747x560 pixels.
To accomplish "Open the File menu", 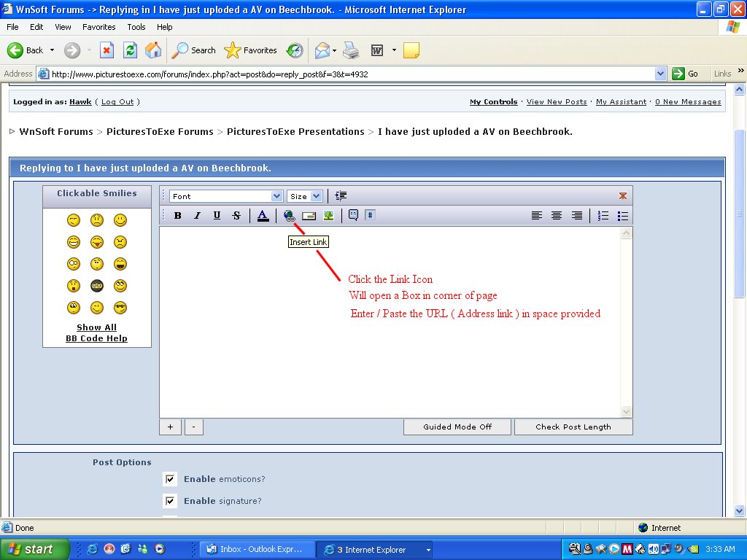I will [x=12, y=27].
